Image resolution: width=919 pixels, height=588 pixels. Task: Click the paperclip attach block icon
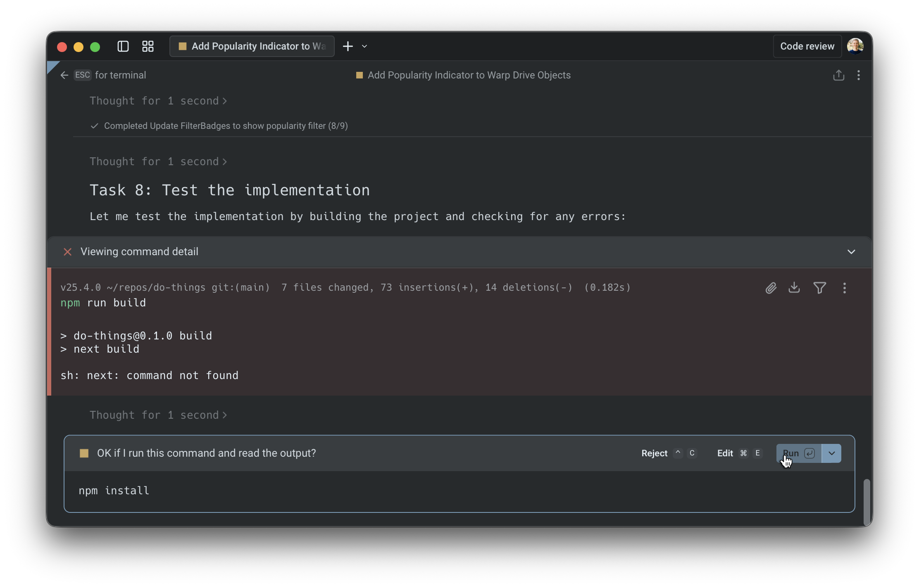pos(771,288)
